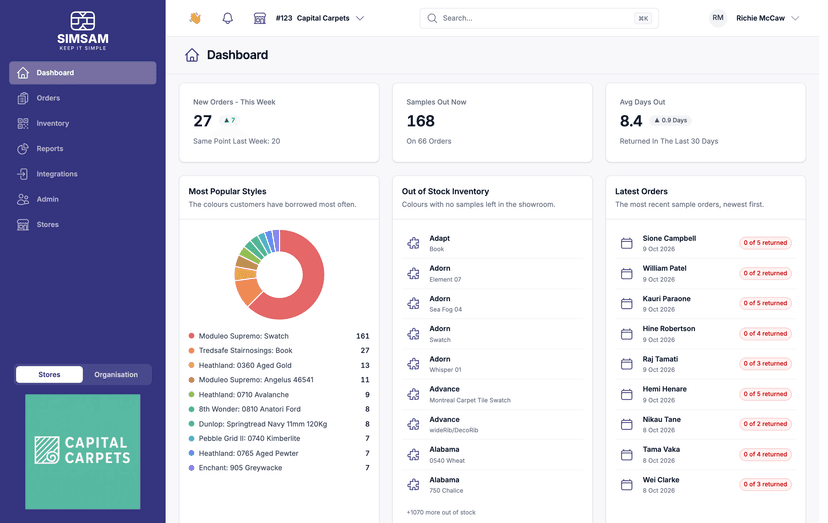Click the Dashboard home icon heading
The image size is (828, 523).
pyautogui.click(x=192, y=55)
